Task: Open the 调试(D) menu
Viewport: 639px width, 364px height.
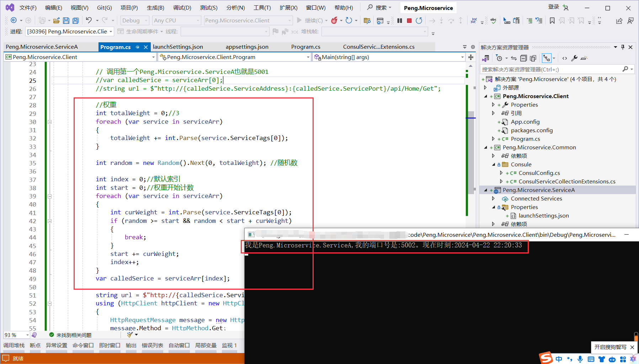Action: pos(182,7)
